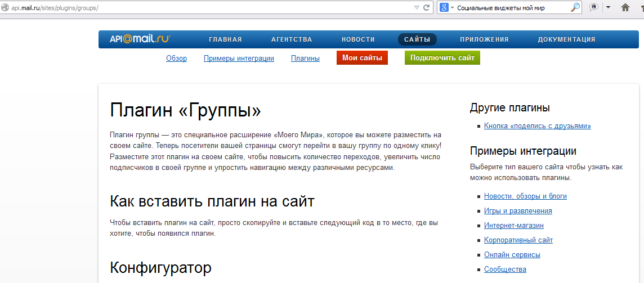Click the API@mail.ru logo
The width and height of the screenshot is (644, 283).
140,39
